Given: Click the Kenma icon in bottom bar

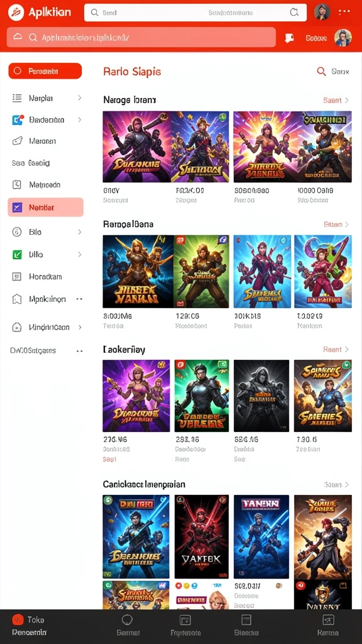Looking at the screenshot, I should click(328, 619).
